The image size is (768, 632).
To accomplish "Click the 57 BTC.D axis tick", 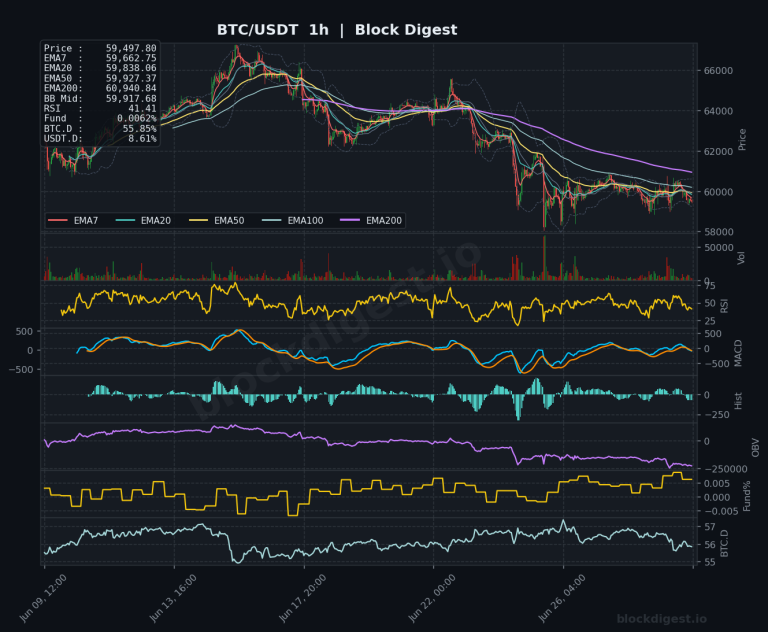I will click(710, 527).
